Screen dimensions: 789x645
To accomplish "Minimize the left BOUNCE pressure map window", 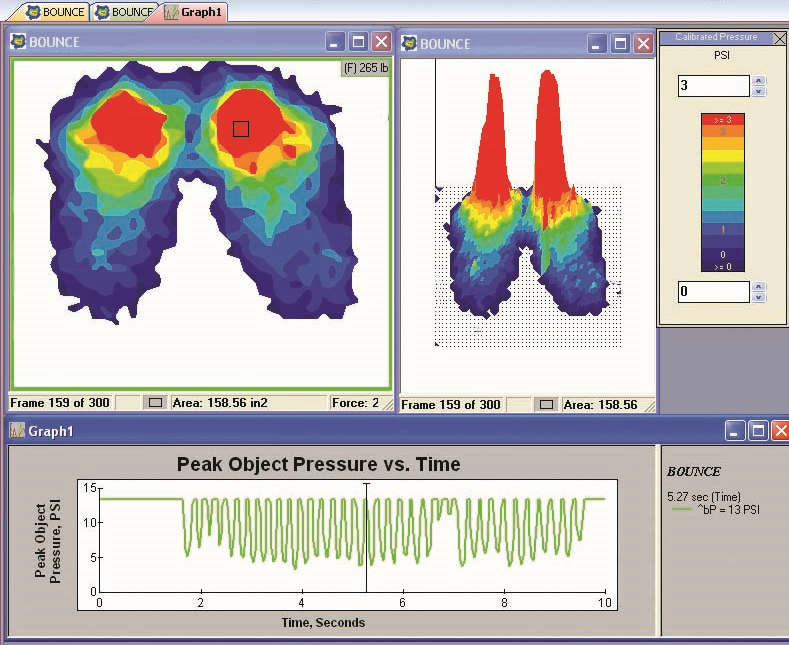I will [335, 42].
